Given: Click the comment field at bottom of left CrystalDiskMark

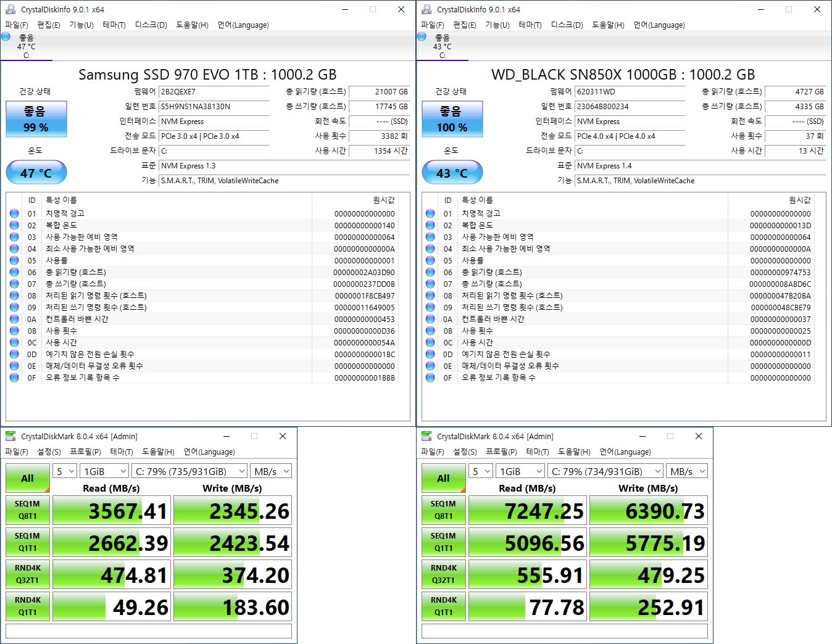Looking at the screenshot, I should [x=149, y=631].
